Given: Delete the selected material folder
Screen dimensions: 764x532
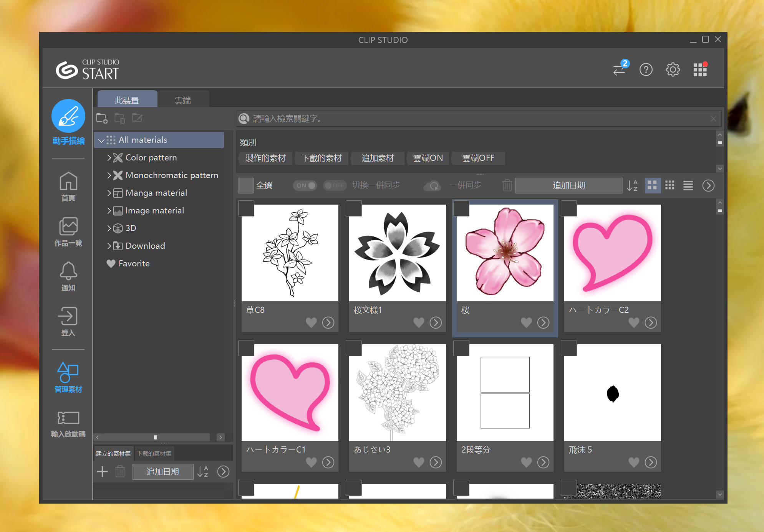Looking at the screenshot, I should (119, 118).
